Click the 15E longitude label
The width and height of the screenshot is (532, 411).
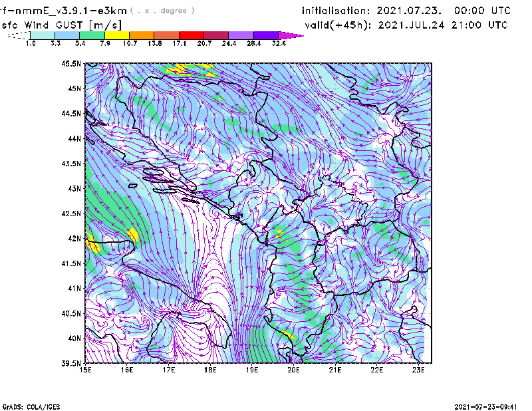click(85, 370)
